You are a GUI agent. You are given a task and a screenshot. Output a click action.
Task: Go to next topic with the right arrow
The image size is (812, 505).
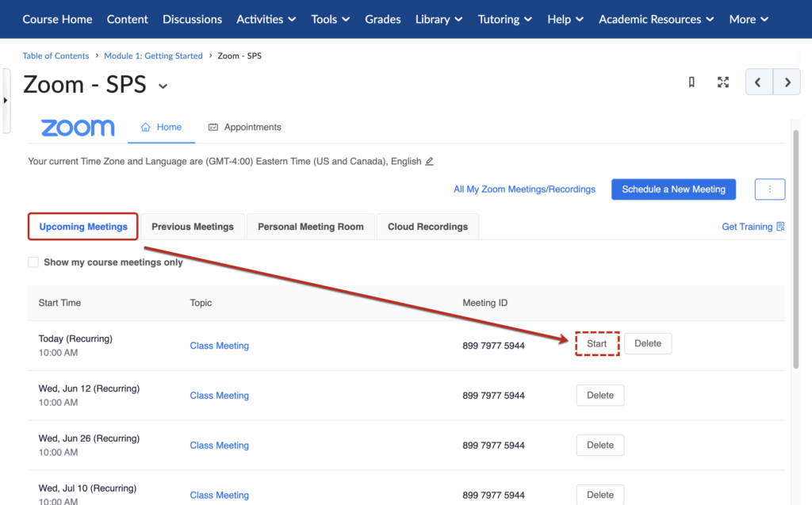(786, 82)
